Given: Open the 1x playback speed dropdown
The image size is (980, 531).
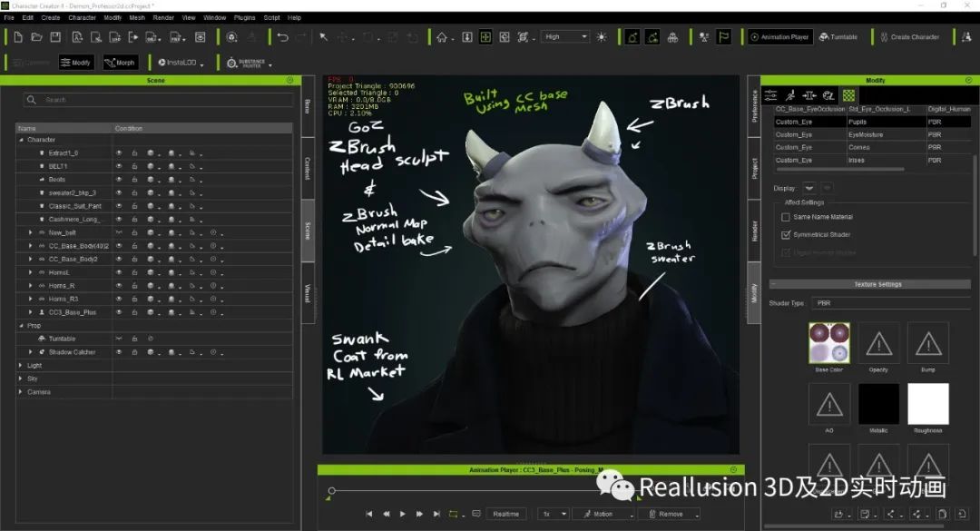Looking at the screenshot, I should pos(553,514).
